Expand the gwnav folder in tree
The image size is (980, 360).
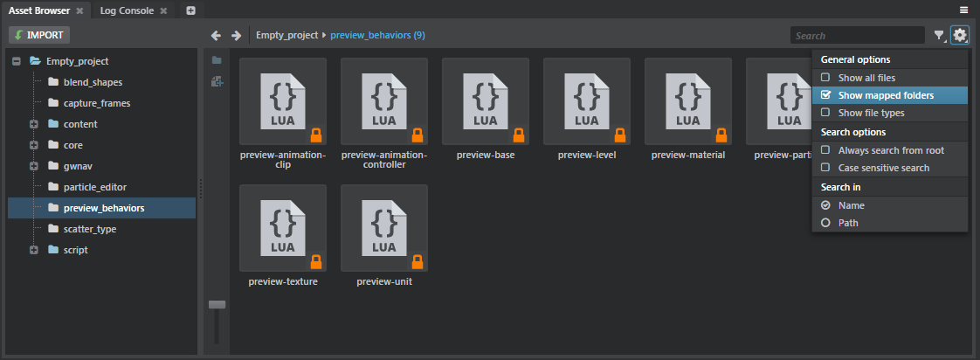34,166
